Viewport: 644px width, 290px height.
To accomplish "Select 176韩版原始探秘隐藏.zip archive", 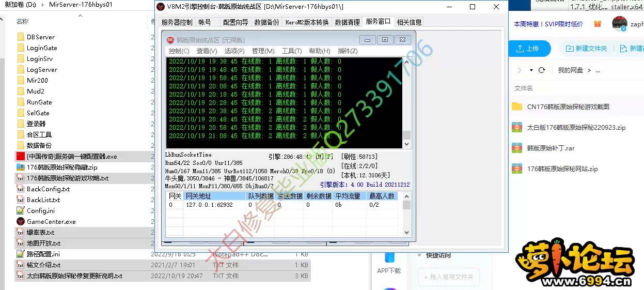I will [62, 167].
